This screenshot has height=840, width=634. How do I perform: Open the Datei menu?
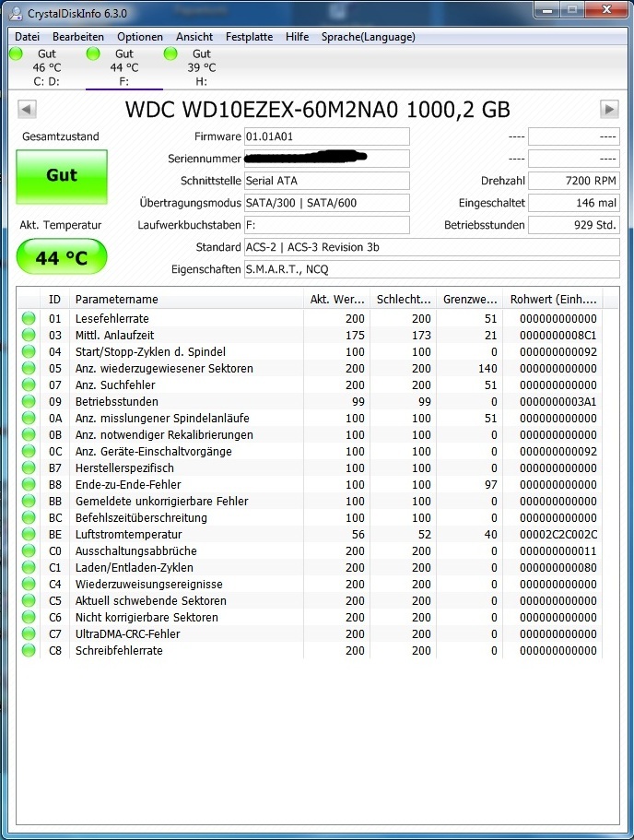(27, 37)
